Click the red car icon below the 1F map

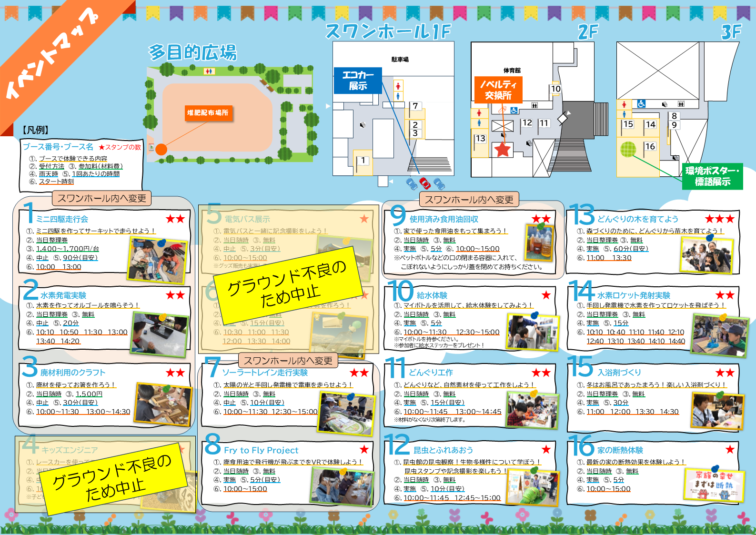pos(424,183)
